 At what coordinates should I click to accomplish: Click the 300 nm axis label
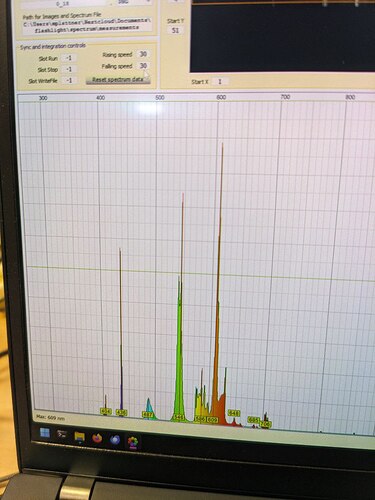point(43,98)
